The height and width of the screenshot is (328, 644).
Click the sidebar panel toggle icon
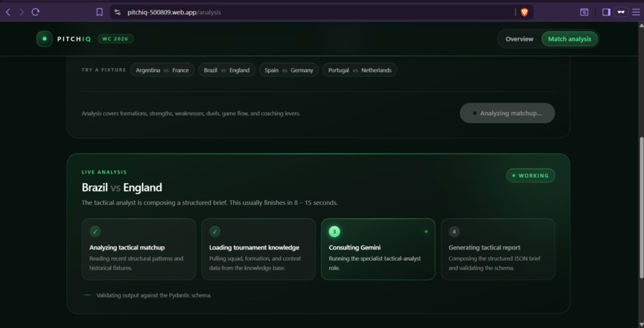[x=606, y=12]
